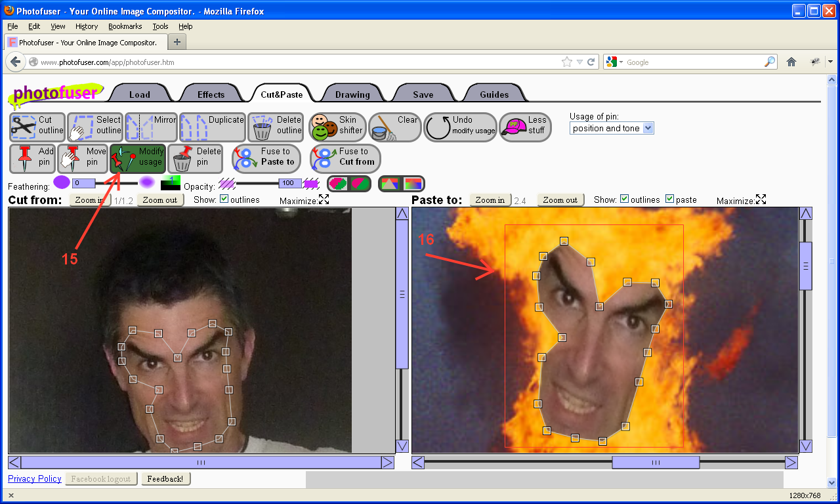
Task: Select the Cut outline scissors tool
Action: [x=37, y=127]
